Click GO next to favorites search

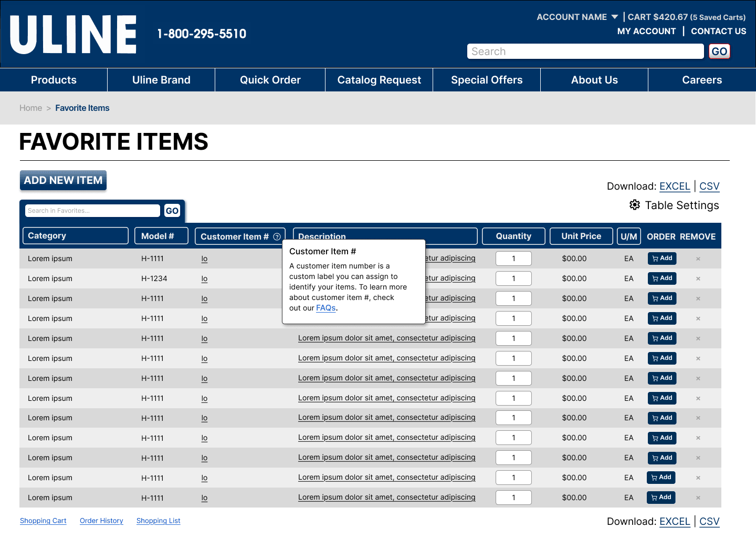[172, 211]
